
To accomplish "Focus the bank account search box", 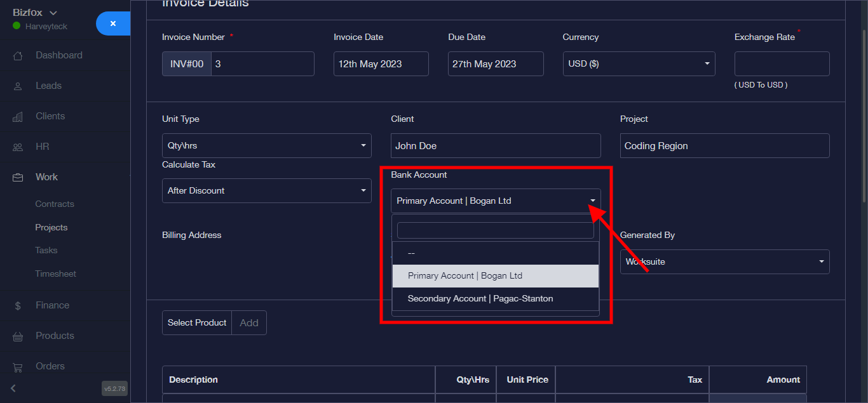I will tap(495, 230).
